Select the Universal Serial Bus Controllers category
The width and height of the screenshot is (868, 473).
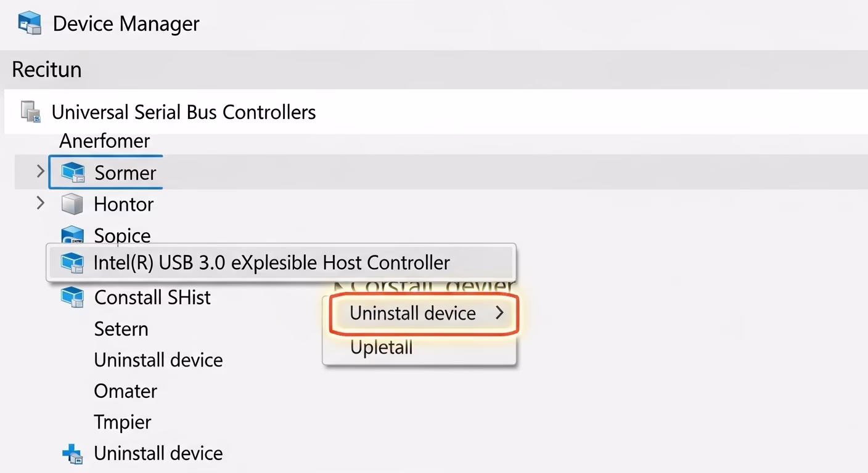point(184,112)
